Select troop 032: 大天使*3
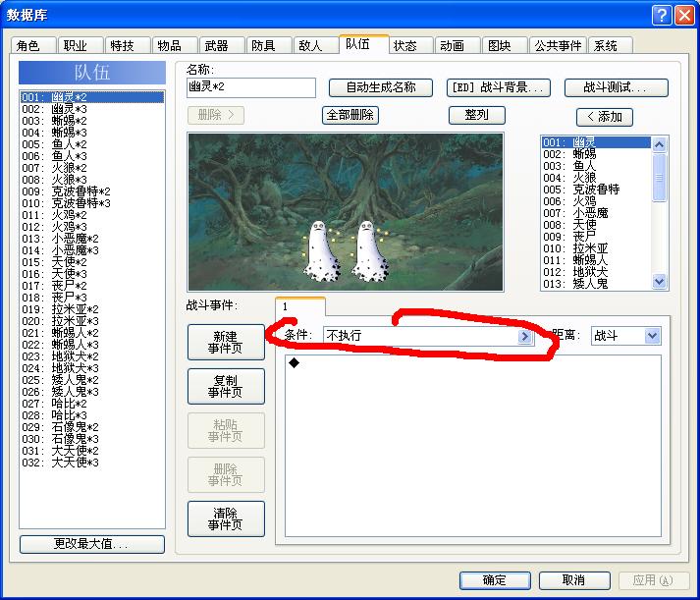This screenshot has height=600, width=700. coord(92,463)
